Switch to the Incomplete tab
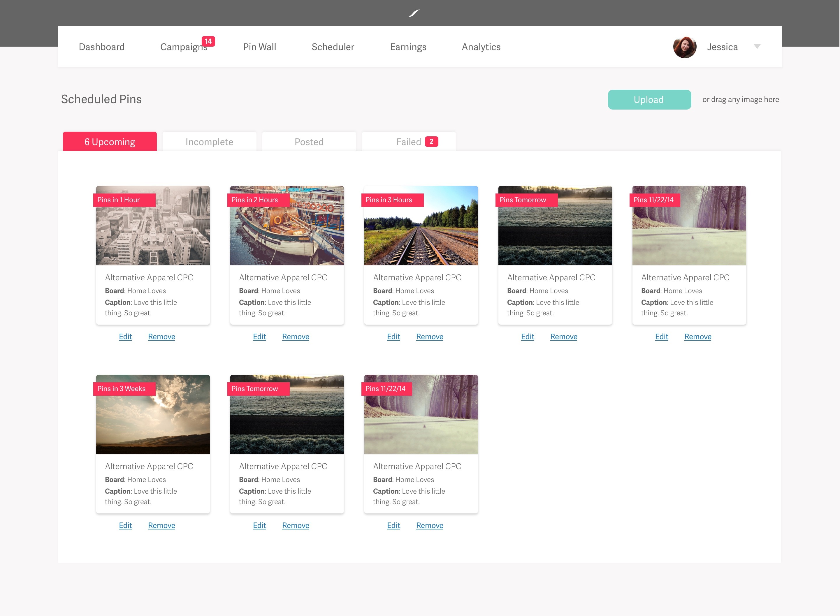The height and width of the screenshot is (616, 840). coord(209,142)
